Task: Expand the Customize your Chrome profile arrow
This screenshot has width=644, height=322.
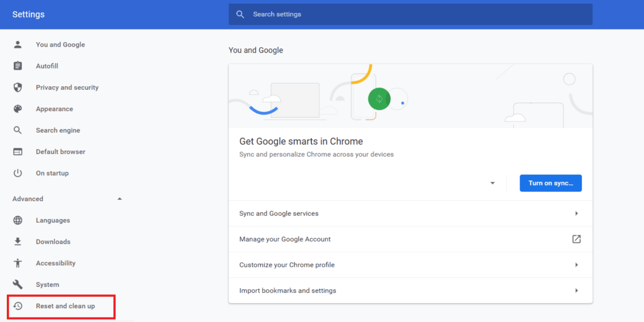Action: 577,265
